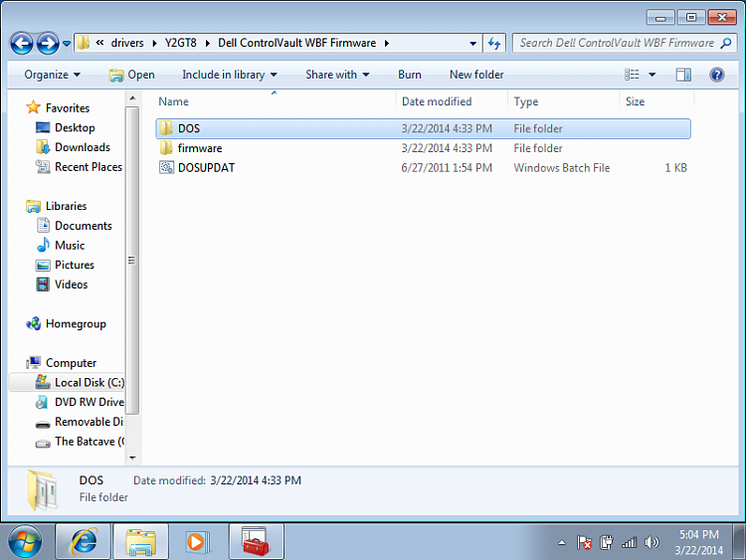Open the Organize menu

(x=53, y=75)
